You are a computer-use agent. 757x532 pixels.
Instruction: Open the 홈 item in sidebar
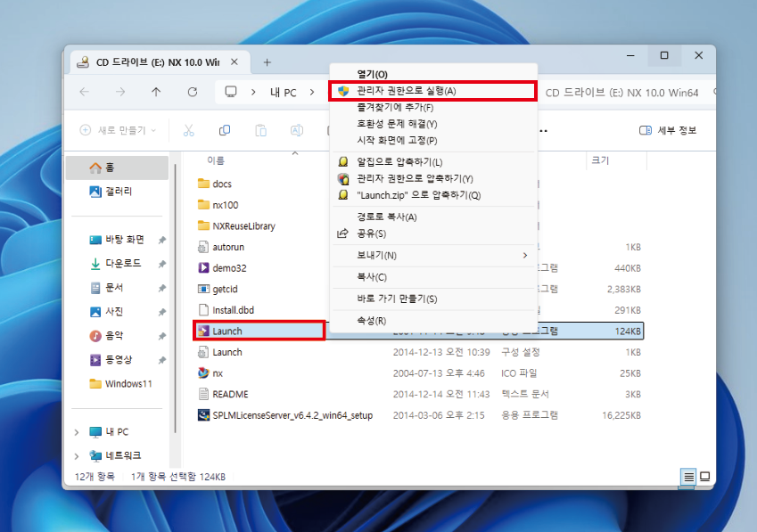point(117,168)
